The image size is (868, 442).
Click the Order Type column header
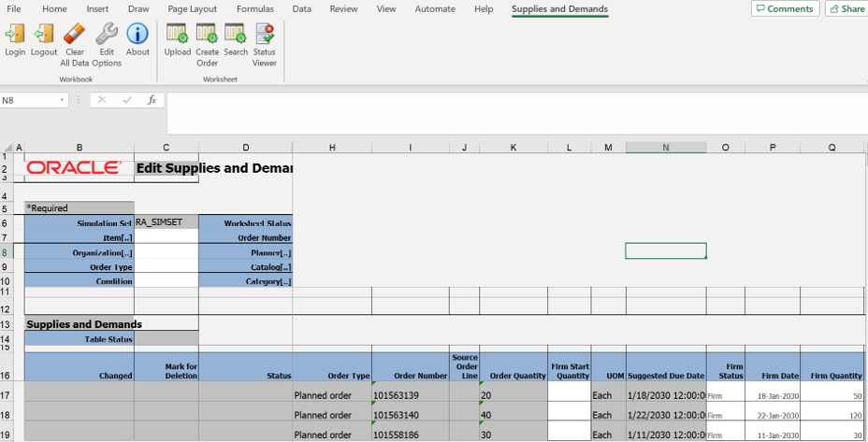(x=332, y=366)
